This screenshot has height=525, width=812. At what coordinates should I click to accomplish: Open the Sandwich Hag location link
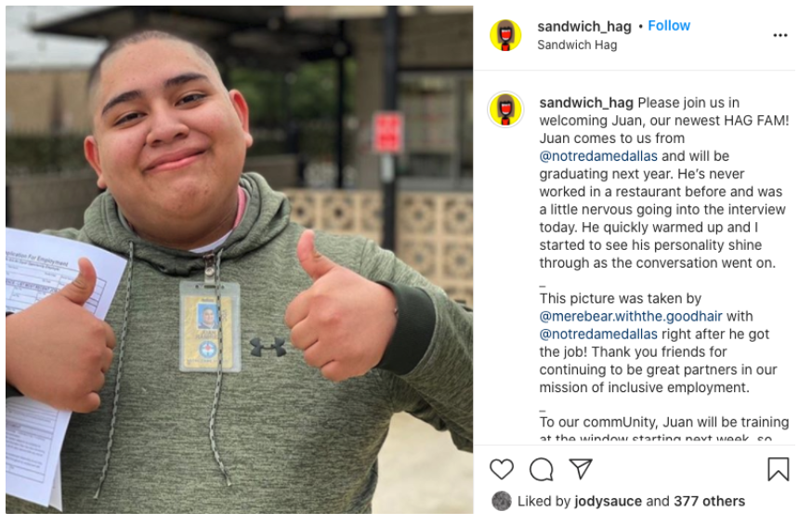[x=577, y=45]
